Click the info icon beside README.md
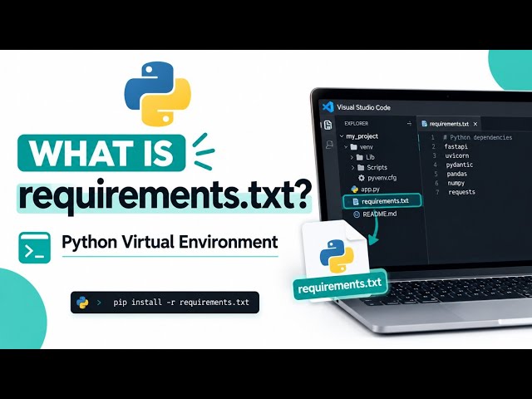 [x=357, y=214]
